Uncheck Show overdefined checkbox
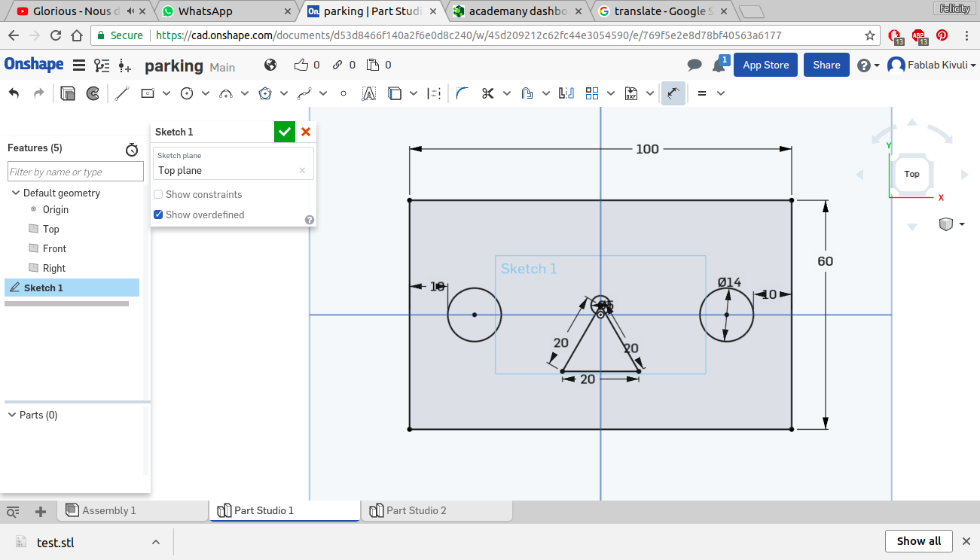The height and width of the screenshot is (560, 980). pyautogui.click(x=158, y=215)
